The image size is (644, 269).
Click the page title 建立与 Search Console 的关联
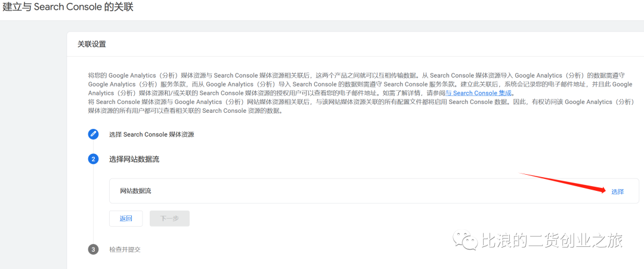pyautogui.click(x=68, y=7)
